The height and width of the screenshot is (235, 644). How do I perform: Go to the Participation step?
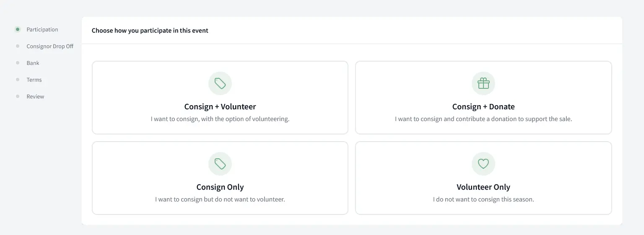[x=42, y=29]
